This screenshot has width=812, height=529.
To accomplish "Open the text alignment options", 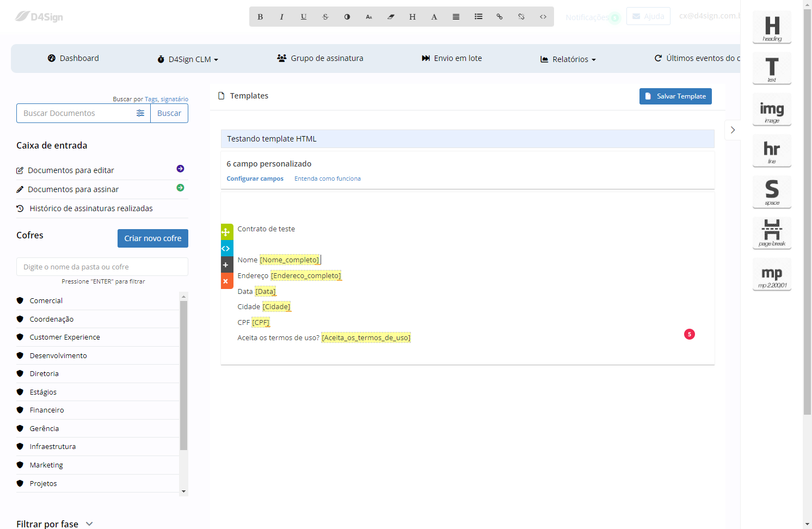I will [x=456, y=17].
